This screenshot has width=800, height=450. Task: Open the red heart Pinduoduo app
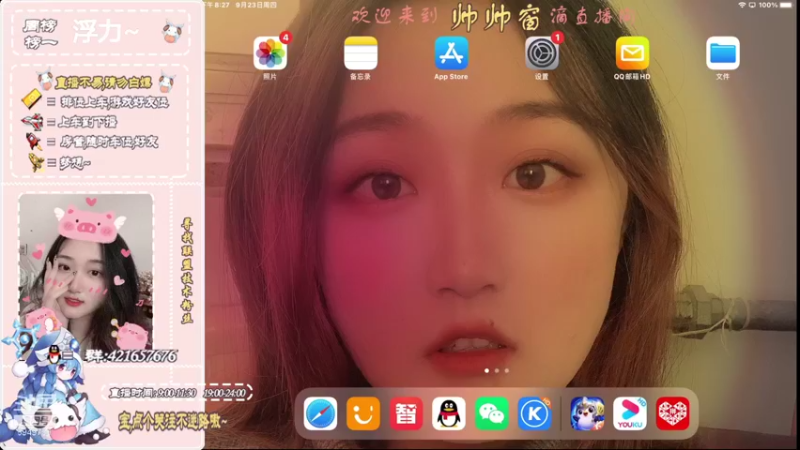(x=672, y=413)
